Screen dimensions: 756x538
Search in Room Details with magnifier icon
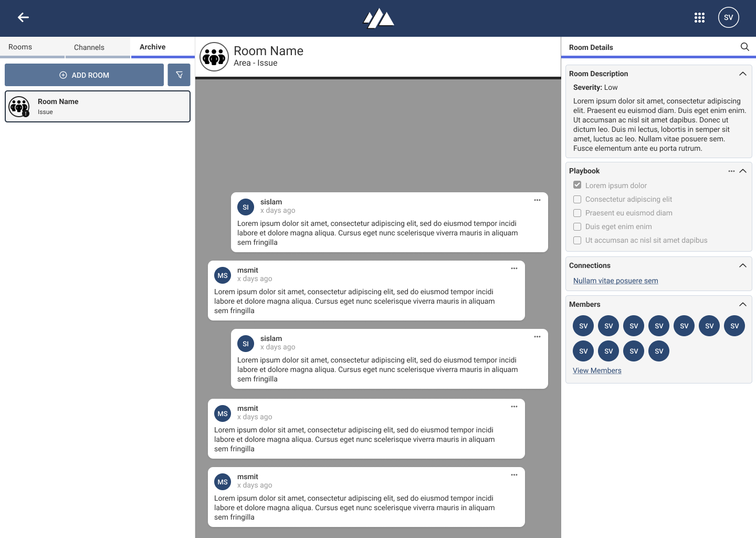[744, 47]
